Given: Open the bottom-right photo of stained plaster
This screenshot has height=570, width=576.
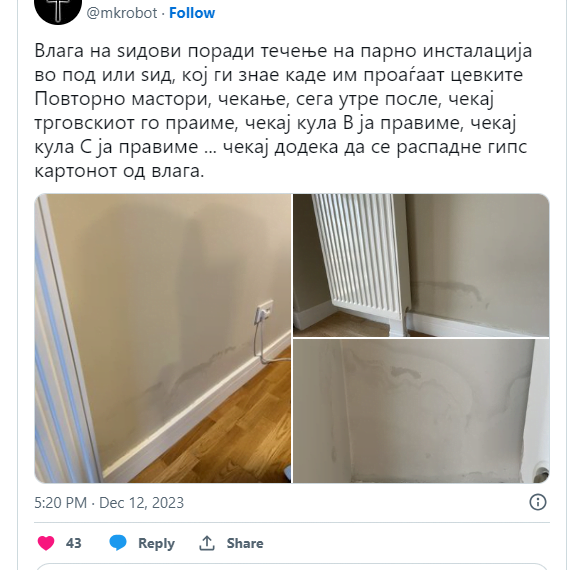Looking at the screenshot, I should (x=421, y=411).
